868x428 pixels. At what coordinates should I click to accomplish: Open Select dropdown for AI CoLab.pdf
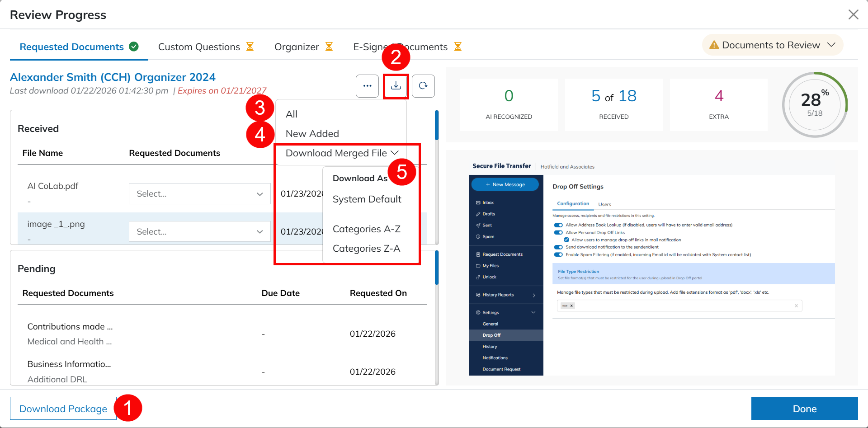pyautogui.click(x=199, y=194)
